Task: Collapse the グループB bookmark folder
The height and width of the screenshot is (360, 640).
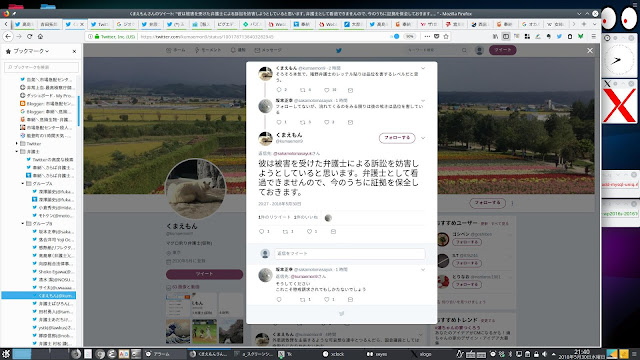Action: coord(23,224)
